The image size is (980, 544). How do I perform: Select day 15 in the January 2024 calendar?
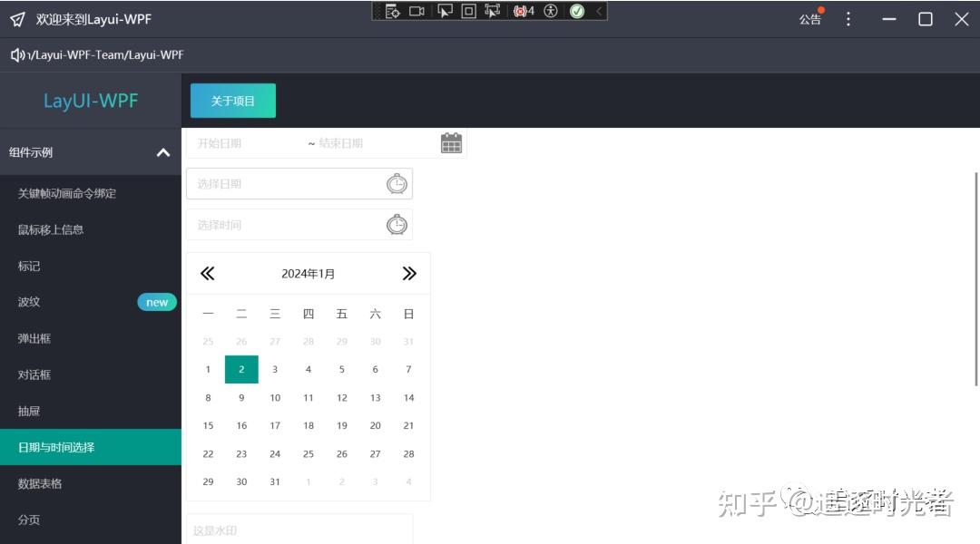208,425
